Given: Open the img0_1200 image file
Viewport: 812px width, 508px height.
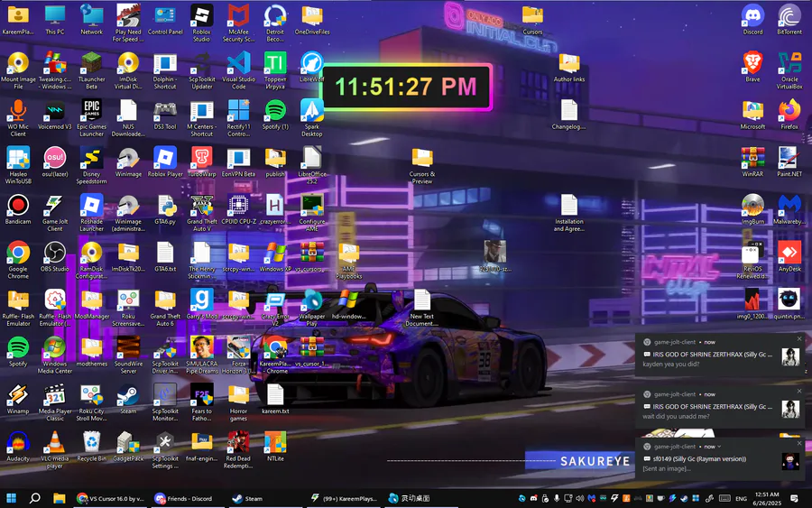Looking at the screenshot, I should click(752, 304).
